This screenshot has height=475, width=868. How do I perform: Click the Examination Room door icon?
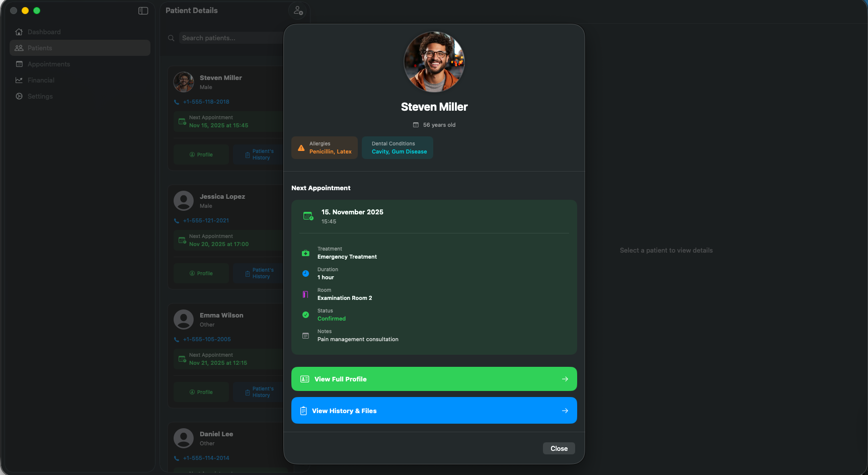305,294
